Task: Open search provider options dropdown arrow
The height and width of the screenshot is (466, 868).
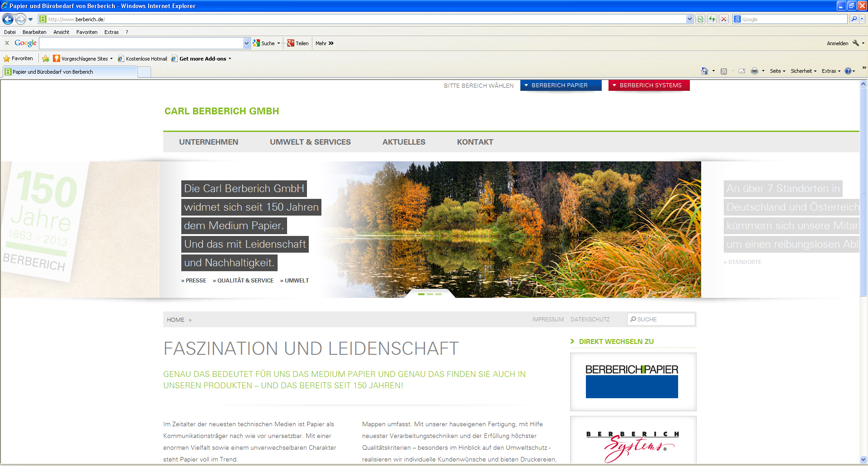Action: tap(862, 19)
